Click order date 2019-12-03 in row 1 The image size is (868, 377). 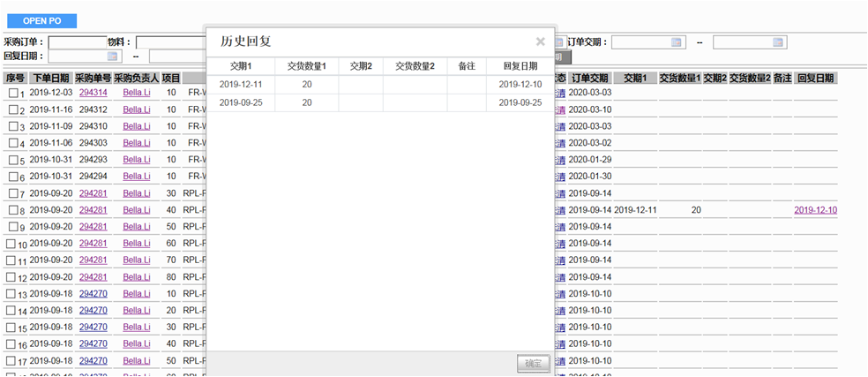click(x=51, y=93)
